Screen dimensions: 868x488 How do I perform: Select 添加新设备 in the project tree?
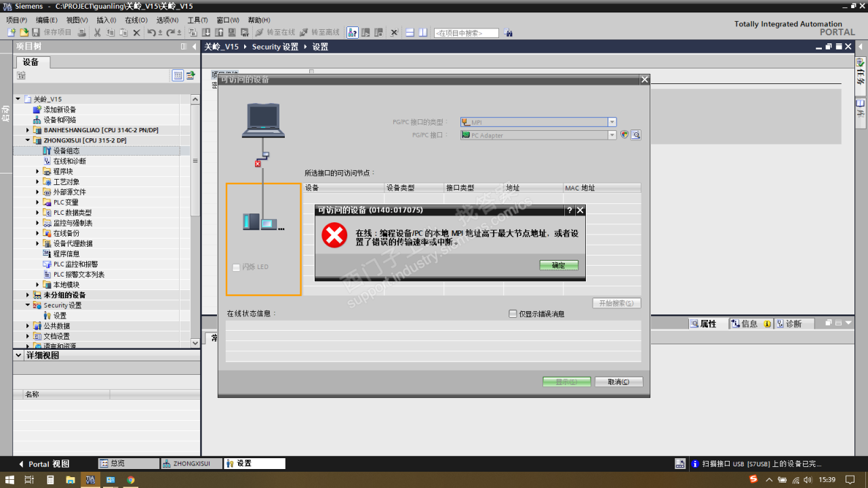60,109
